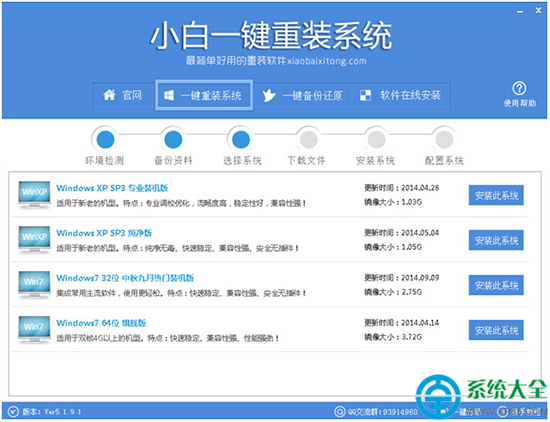Click WinXP monitor icon for 专业装机版
The width and height of the screenshot is (550, 422).
coord(34,195)
